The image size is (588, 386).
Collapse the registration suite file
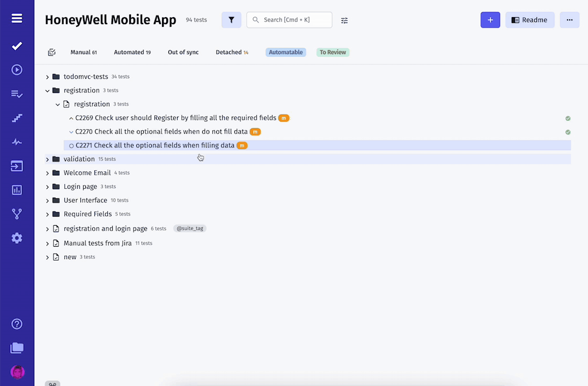[x=57, y=105]
